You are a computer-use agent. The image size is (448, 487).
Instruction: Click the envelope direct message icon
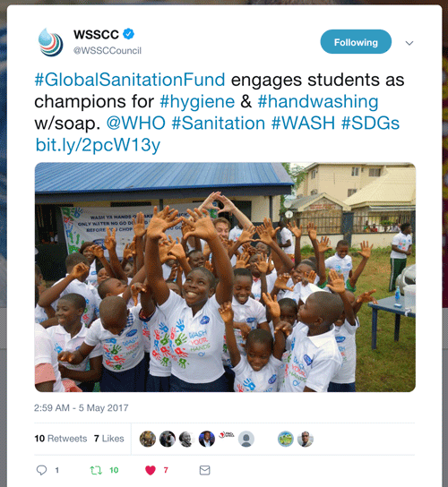(204, 470)
